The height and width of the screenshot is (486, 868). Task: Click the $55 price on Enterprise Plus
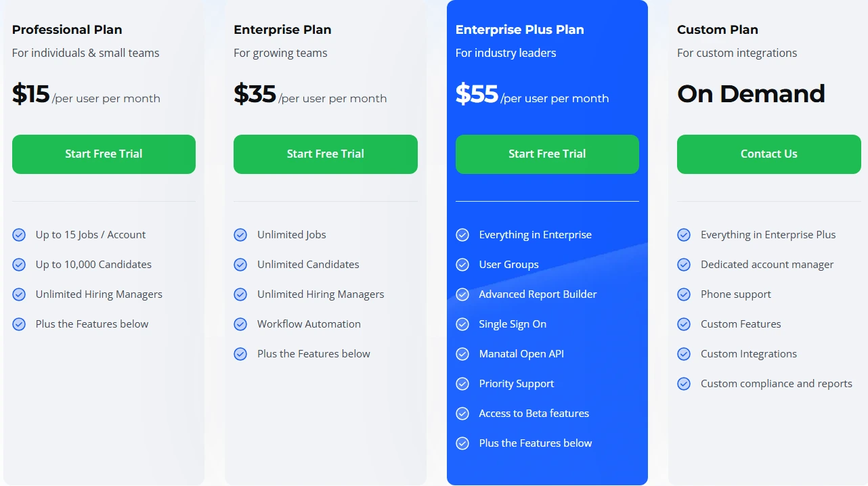(476, 94)
